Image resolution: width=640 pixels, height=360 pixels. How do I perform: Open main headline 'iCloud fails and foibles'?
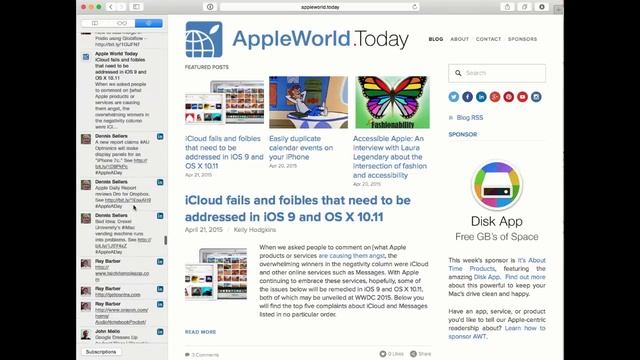[298, 209]
